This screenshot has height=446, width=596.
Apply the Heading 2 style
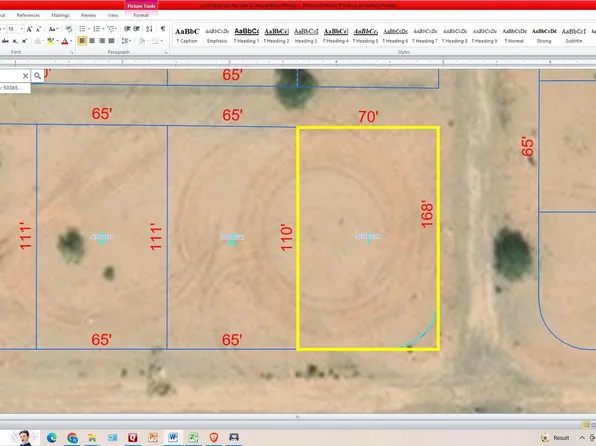click(x=276, y=35)
